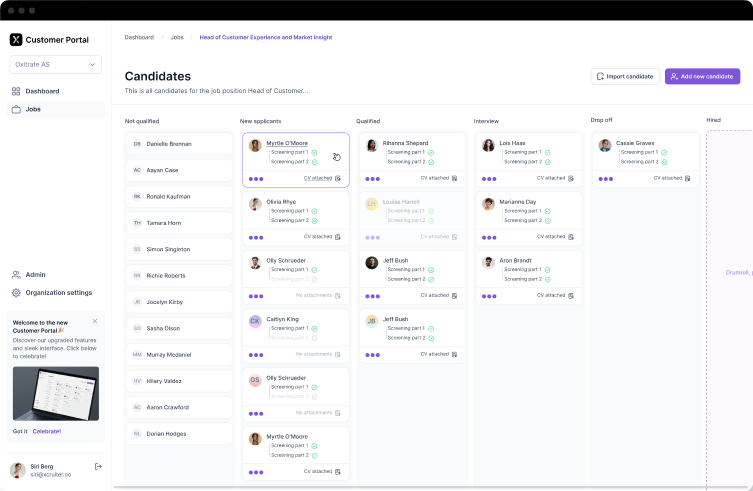753x491 pixels.
Task: Click the Customer Portal preview thumbnail
Action: pos(55,392)
